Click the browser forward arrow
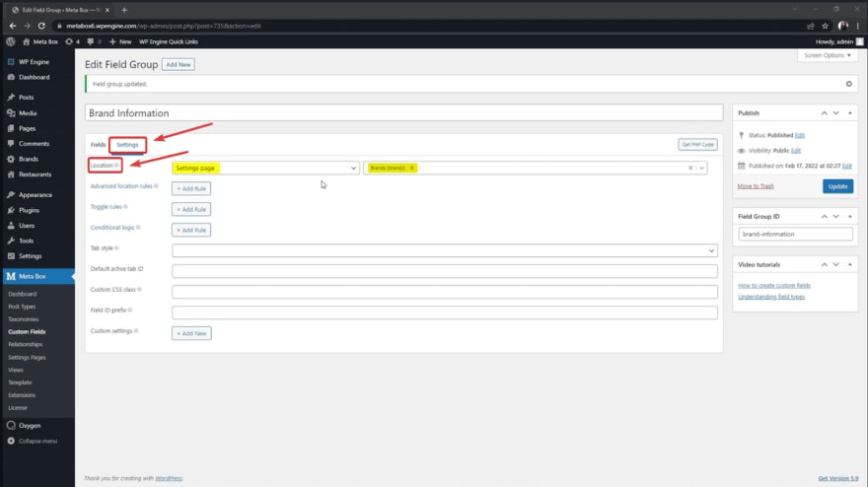Viewport: 868px width, 487px height. pyautogui.click(x=28, y=26)
